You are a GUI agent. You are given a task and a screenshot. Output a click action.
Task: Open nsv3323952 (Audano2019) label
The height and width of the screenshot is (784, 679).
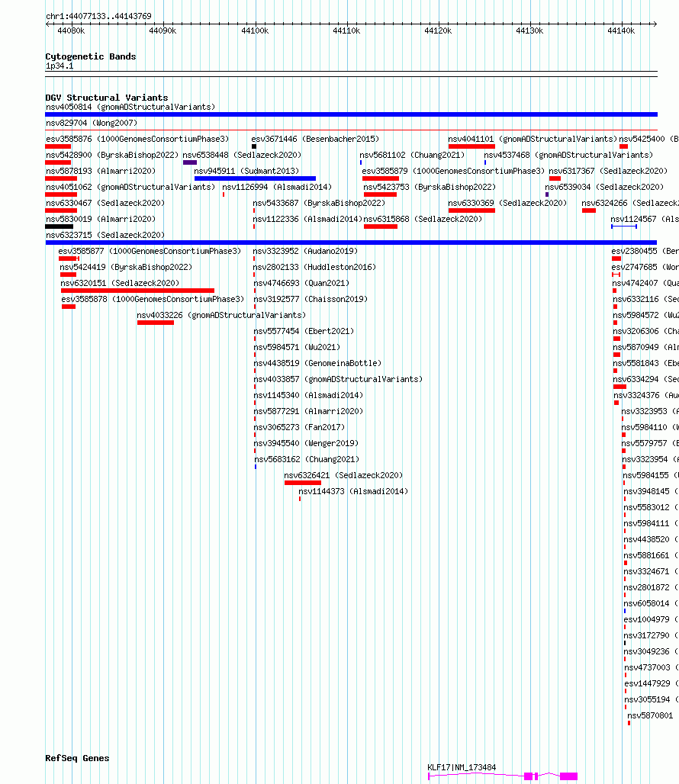point(305,251)
